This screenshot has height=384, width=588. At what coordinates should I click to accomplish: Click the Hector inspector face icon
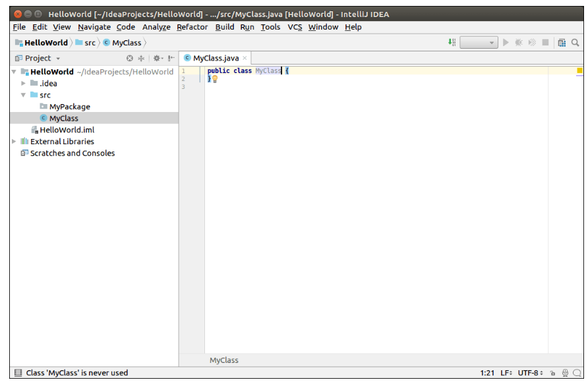(x=565, y=373)
